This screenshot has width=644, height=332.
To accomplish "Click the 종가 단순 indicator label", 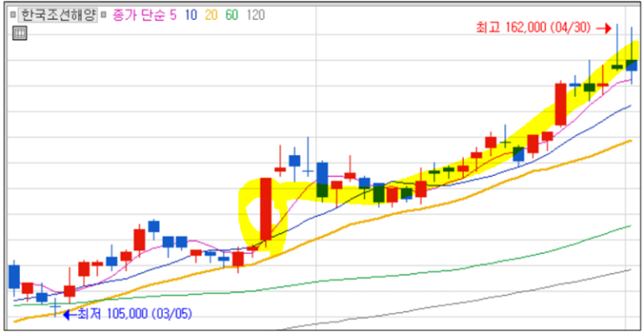I will [138, 16].
